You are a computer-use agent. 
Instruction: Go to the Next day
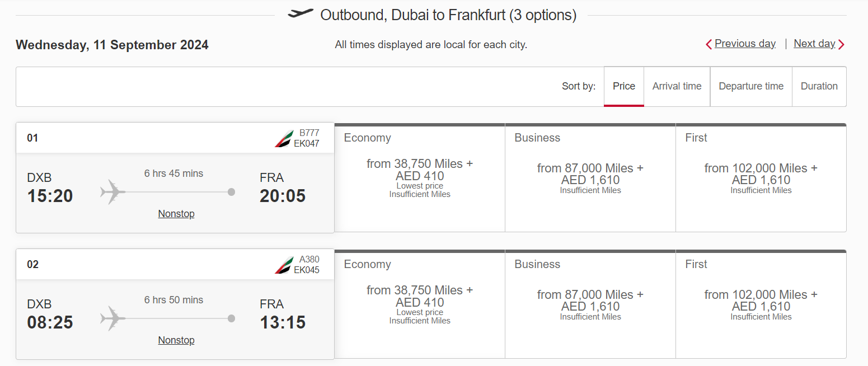point(814,44)
